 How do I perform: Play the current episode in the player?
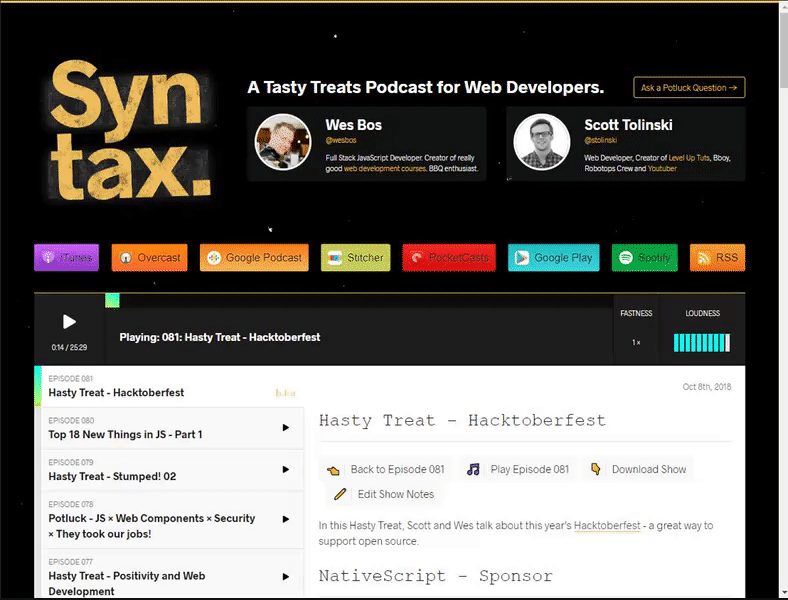click(x=69, y=322)
